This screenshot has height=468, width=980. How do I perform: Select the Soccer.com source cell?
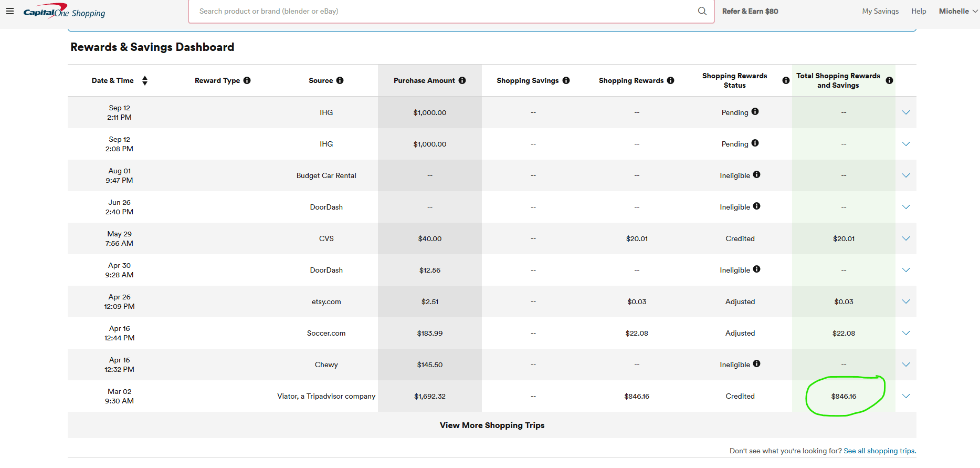tap(326, 333)
